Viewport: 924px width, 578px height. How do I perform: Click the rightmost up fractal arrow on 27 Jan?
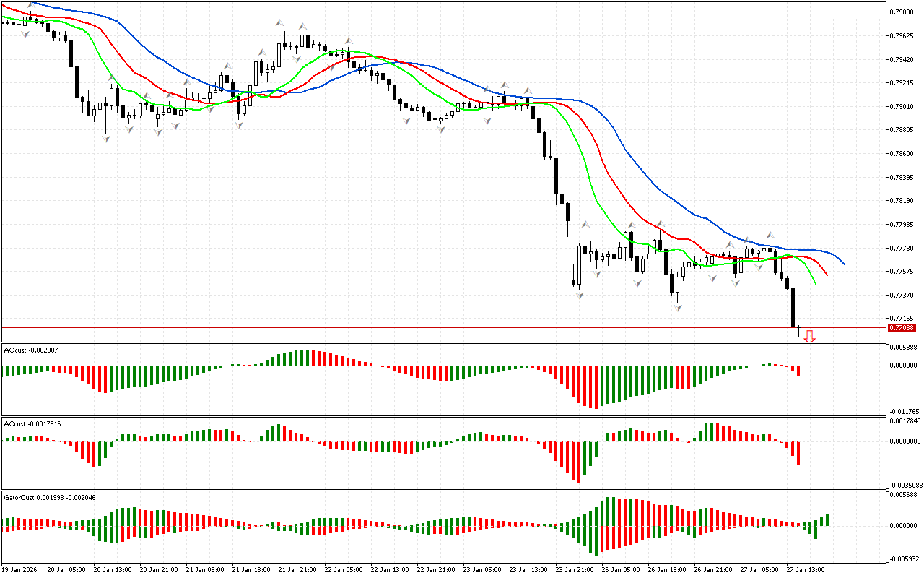pyautogui.click(x=770, y=236)
